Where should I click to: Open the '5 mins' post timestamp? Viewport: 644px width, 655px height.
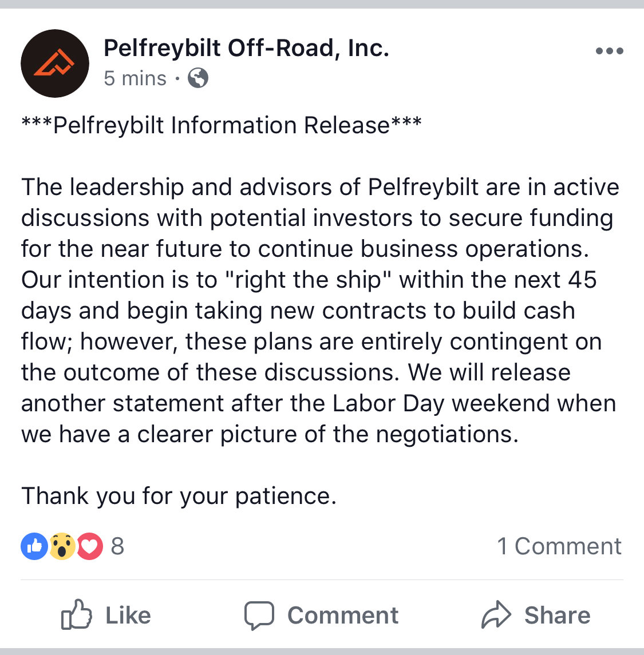(x=135, y=78)
